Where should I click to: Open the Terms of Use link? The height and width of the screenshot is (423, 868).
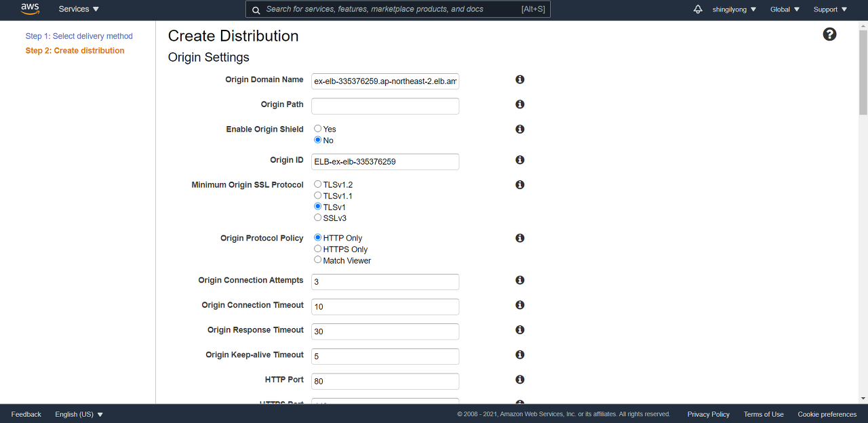pos(764,414)
